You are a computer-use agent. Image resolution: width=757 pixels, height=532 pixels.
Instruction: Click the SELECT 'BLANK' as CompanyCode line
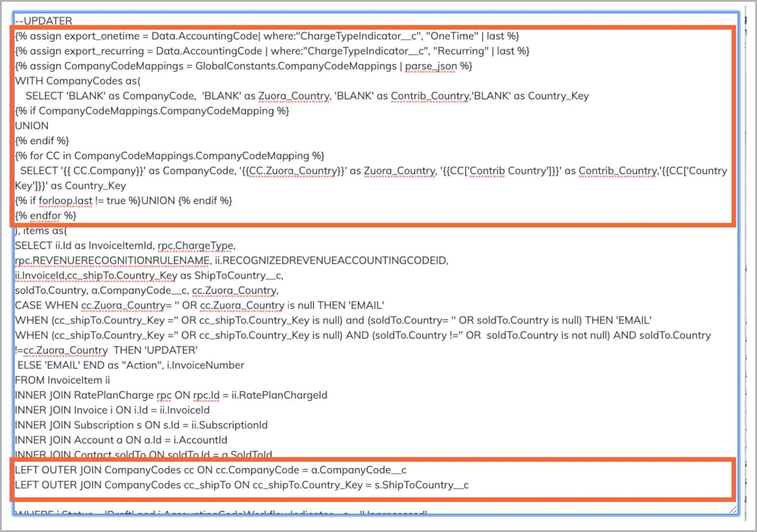(x=307, y=96)
